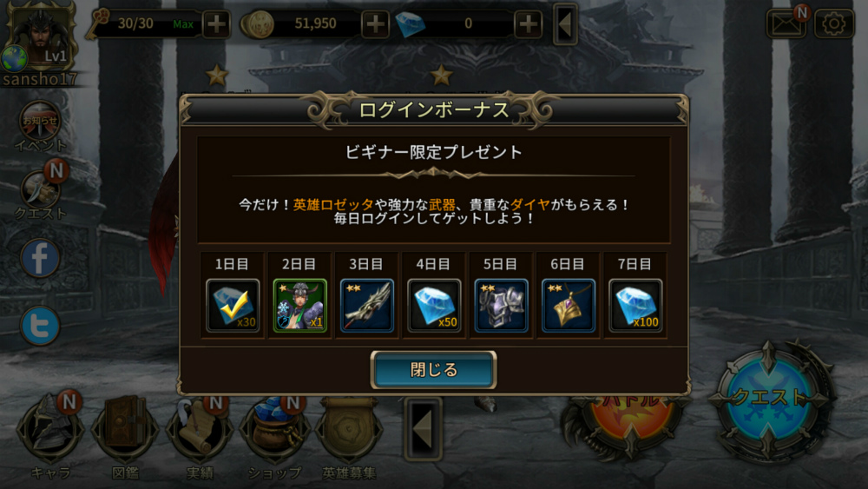The height and width of the screenshot is (489, 868).
Task: Select day 7 diamond x100 reward
Action: 635,306
